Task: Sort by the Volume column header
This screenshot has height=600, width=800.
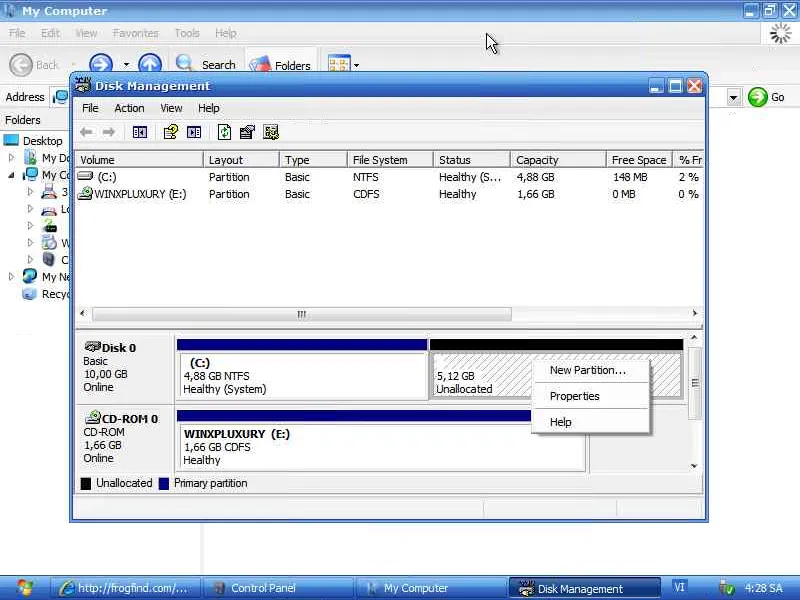Action: 139,160
